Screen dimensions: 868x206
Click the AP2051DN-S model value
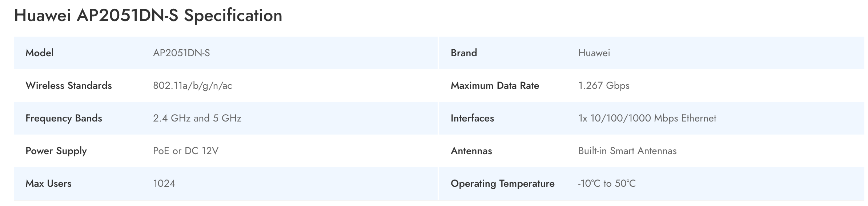[181, 53]
